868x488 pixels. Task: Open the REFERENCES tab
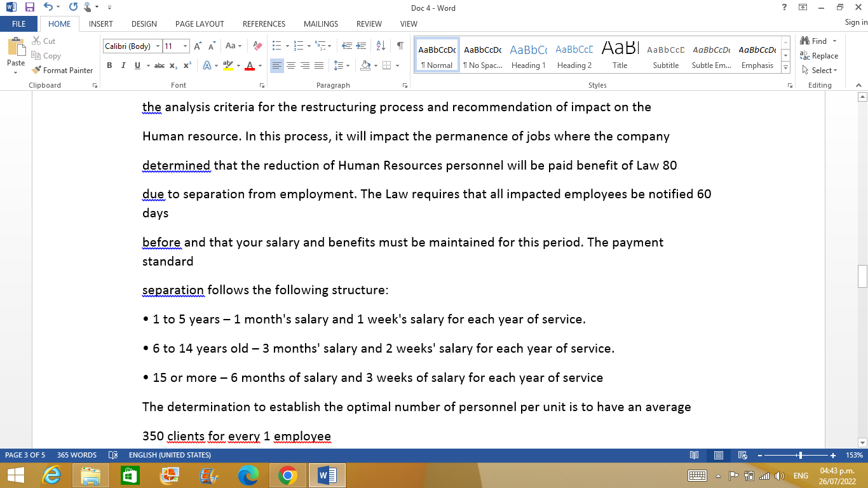pyautogui.click(x=264, y=24)
